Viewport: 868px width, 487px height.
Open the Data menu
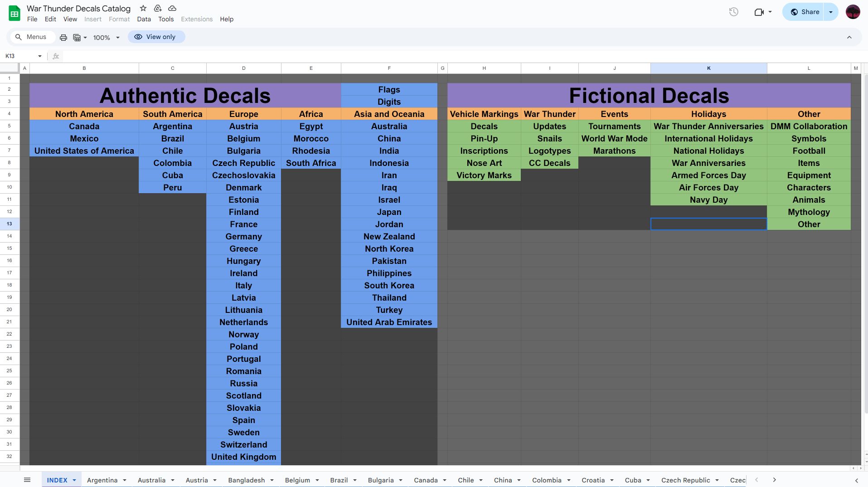pos(144,19)
